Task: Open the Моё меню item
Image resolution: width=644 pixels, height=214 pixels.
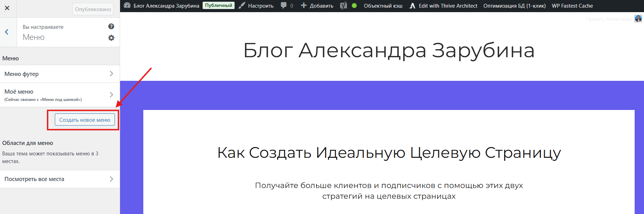Action: [60, 95]
